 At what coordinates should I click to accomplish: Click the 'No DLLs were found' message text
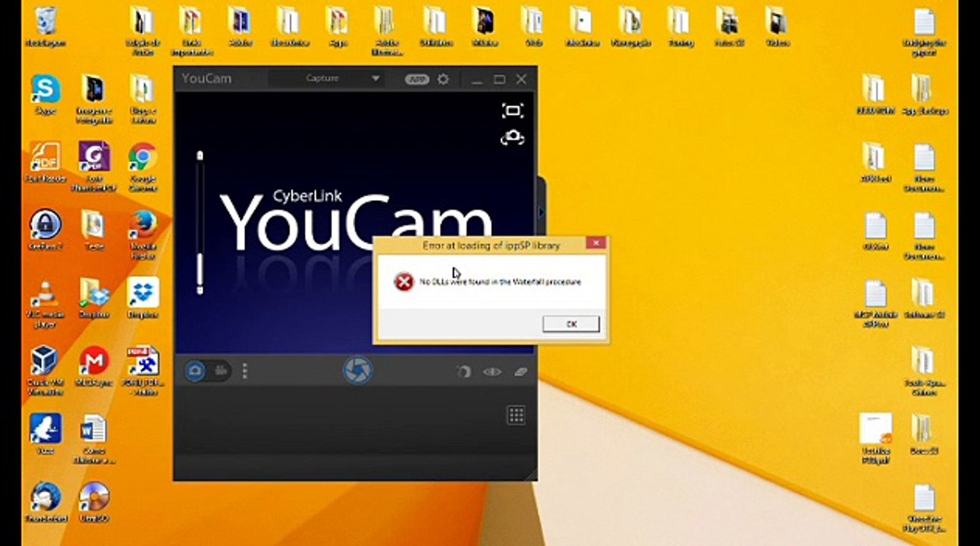click(x=501, y=282)
